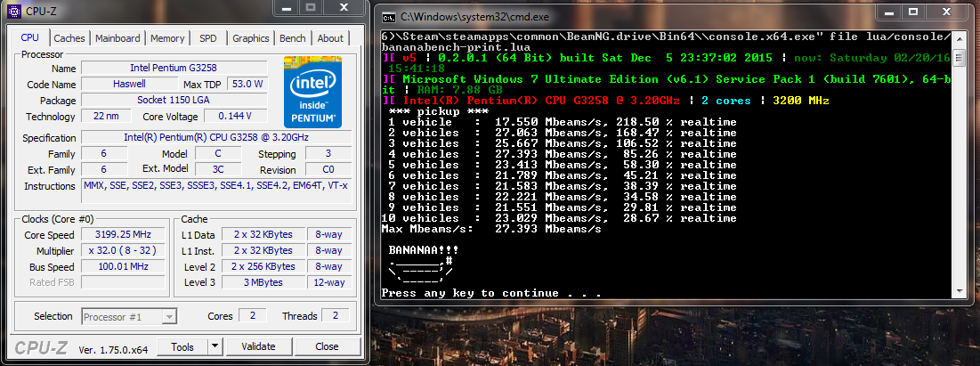
Task: Click the Level 3 value '3 MBytes'
Action: pos(263,282)
